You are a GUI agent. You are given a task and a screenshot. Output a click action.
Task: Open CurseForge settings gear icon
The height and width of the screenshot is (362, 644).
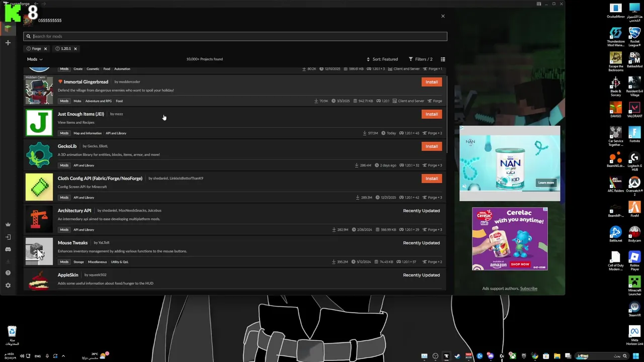8,285
